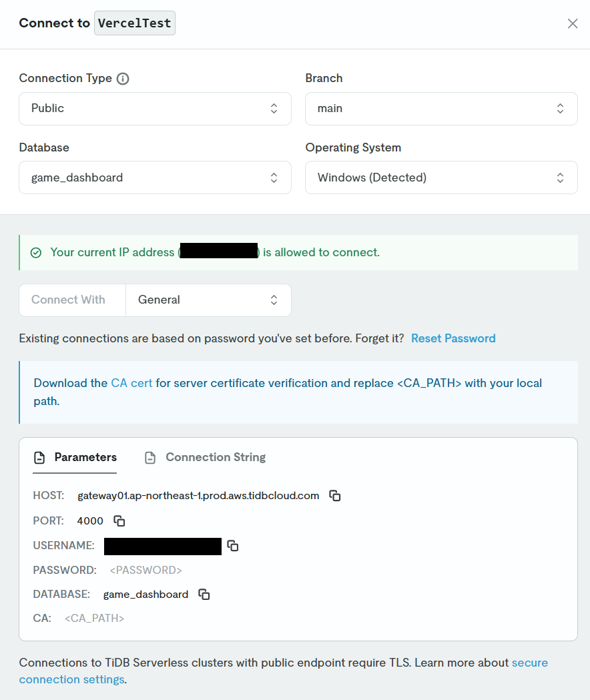The image size is (590, 700).
Task: Switch to the Parameters tab
Action: (75, 458)
